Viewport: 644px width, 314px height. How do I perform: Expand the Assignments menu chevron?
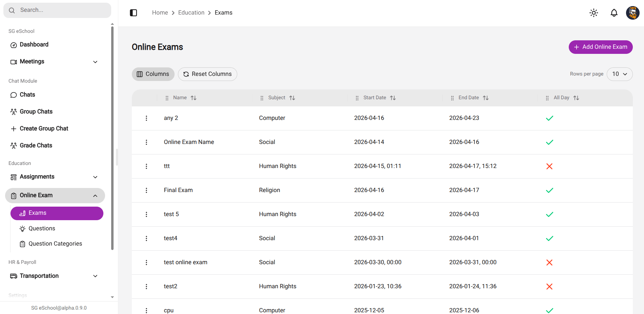coord(95,177)
